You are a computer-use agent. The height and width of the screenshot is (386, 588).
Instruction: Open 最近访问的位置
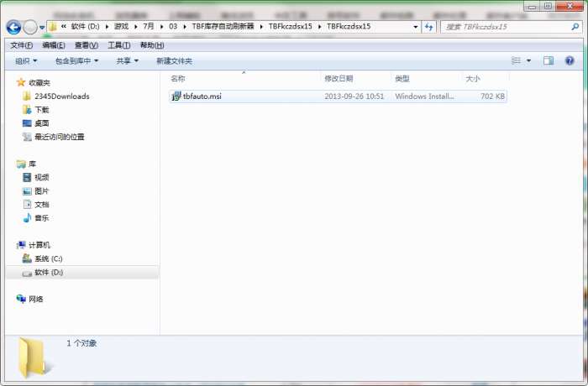60,137
